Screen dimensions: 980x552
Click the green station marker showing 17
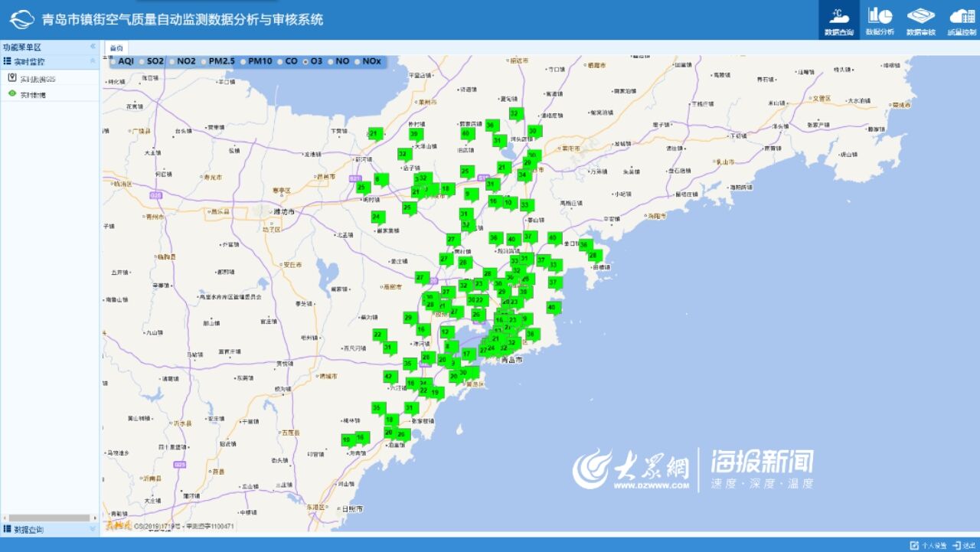click(x=468, y=354)
